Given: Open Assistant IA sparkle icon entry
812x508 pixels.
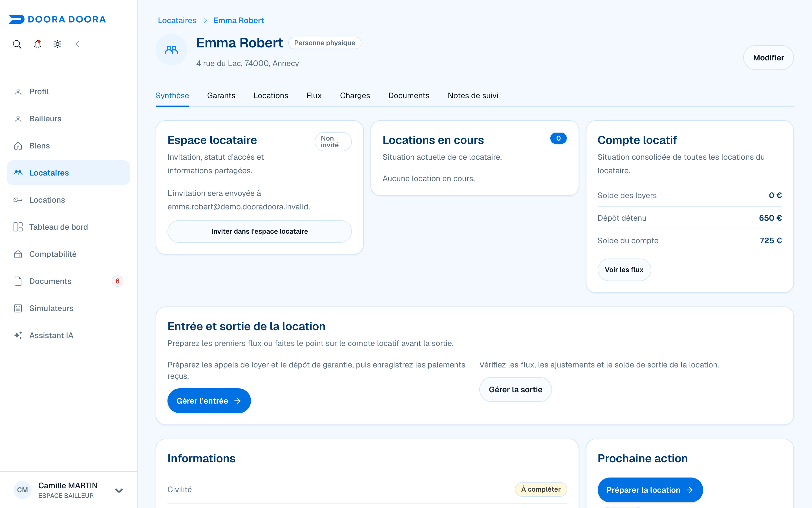Looking at the screenshot, I should 69,335.
